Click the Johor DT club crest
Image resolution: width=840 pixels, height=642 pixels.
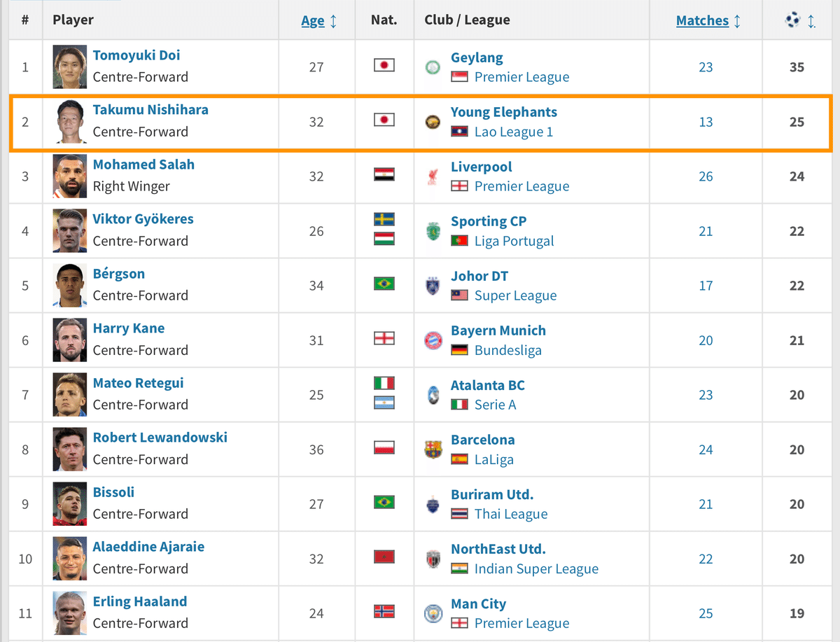(433, 286)
